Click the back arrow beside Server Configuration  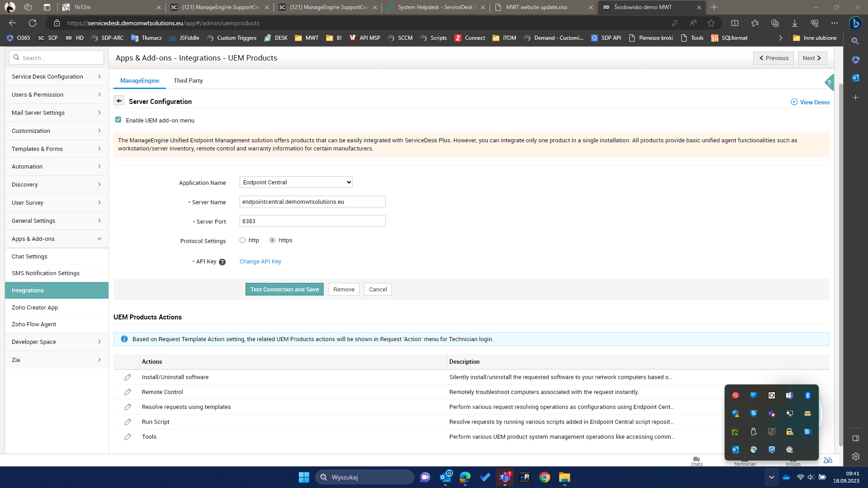pyautogui.click(x=119, y=100)
